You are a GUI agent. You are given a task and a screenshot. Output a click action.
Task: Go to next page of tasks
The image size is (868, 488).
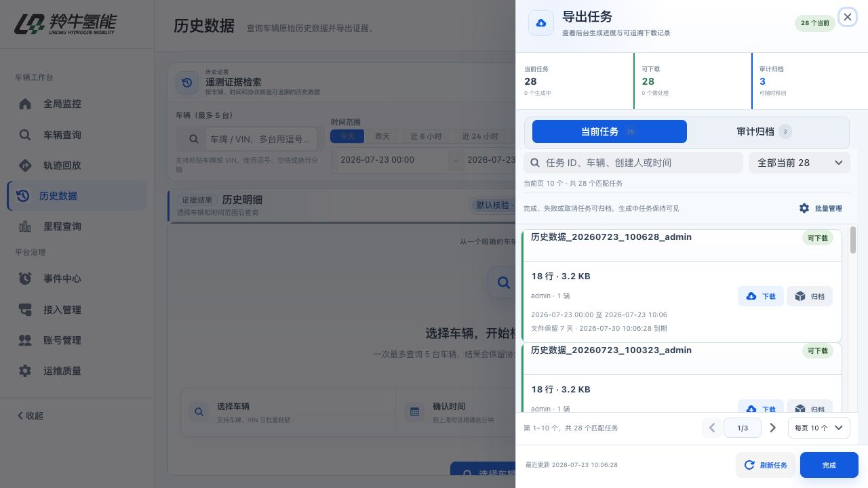pyautogui.click(x=773, y=428)
